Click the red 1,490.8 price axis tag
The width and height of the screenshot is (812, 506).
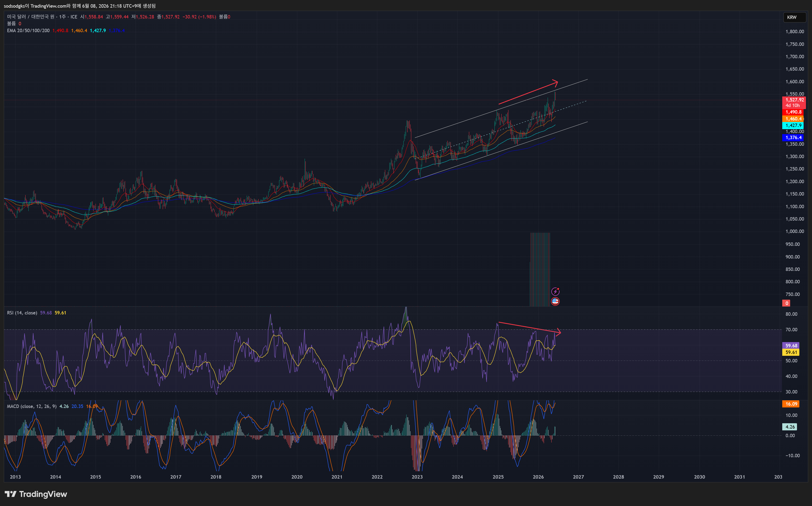coord(793,112)
